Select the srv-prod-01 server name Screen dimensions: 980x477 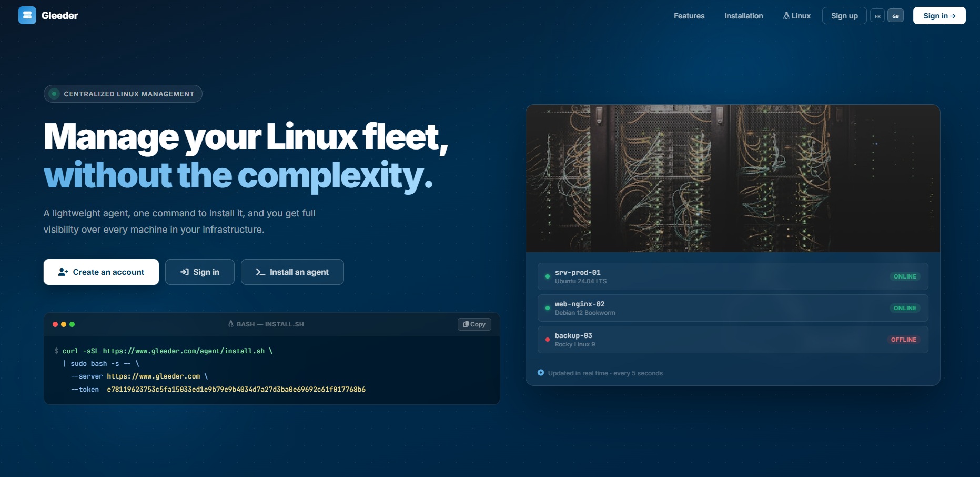coord(578,272)
